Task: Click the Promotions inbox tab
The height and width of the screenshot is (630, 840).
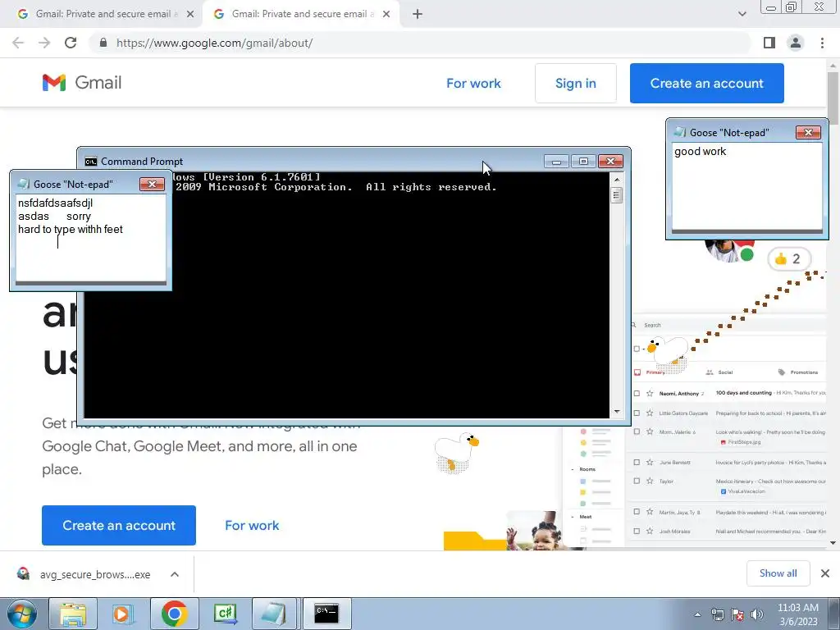Action: click(x=797, y=372)
